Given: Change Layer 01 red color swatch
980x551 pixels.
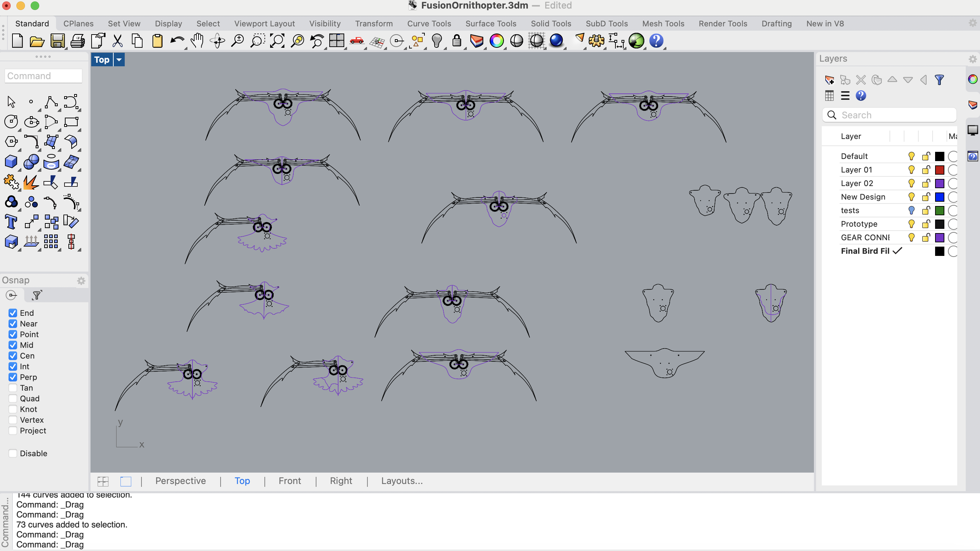Looking at the screenshot, I should [x=939, y=170].
